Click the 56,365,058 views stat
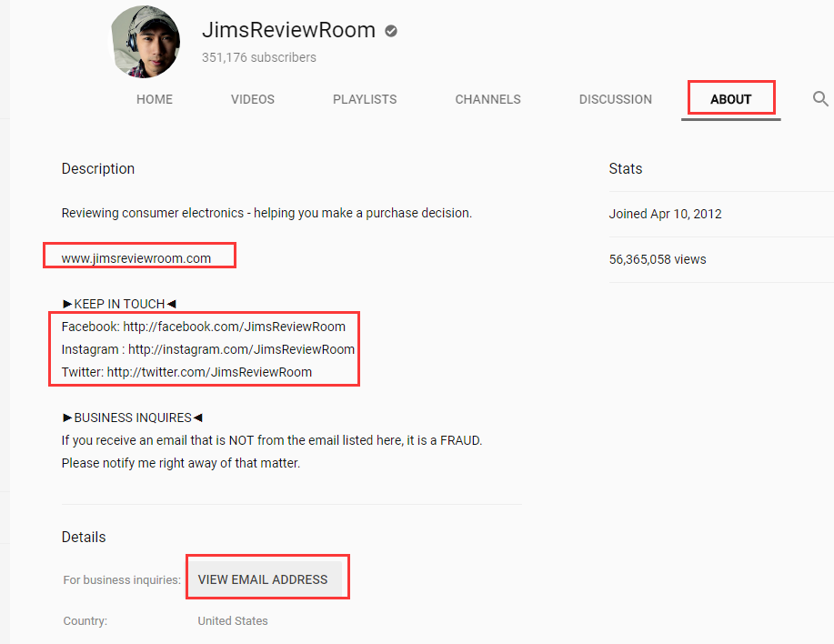The width and height of the screenshot is (834, 644). click(x=658, y=259)
